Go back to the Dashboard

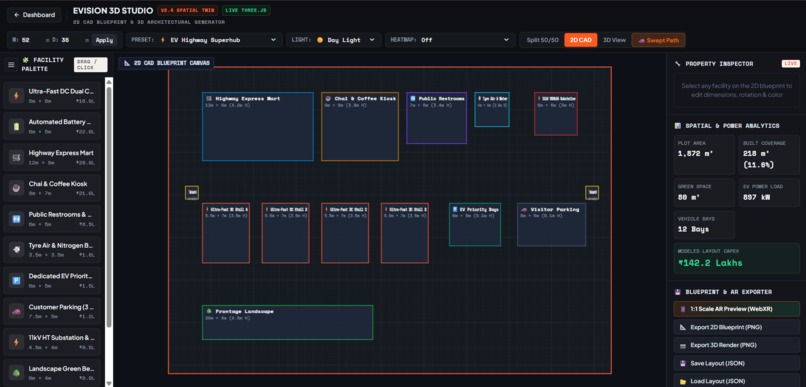coord(34,15)
